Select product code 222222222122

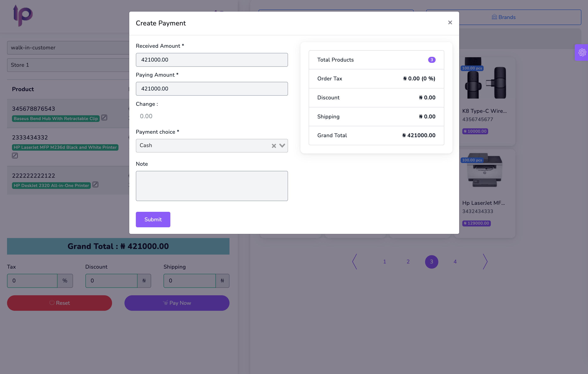[x=33, y=176]
